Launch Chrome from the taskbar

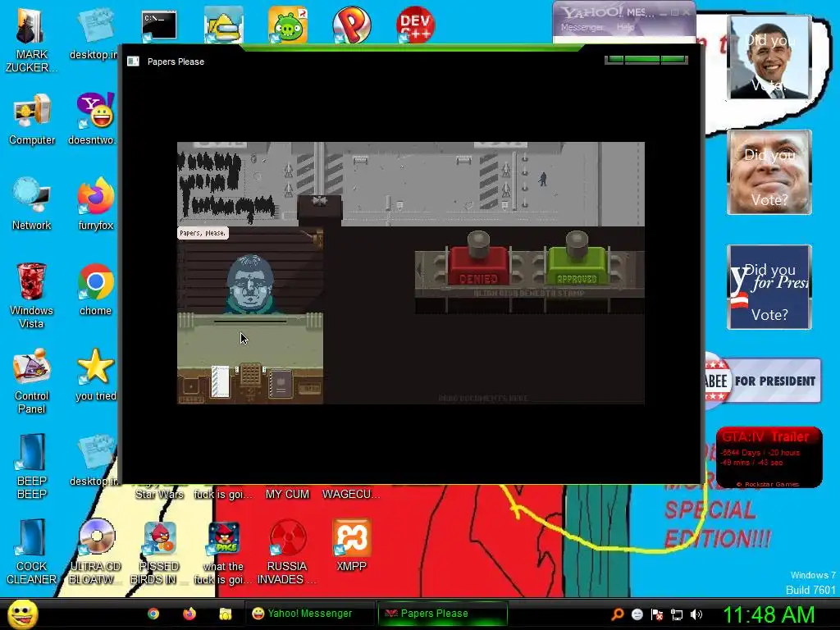point(153,614)
